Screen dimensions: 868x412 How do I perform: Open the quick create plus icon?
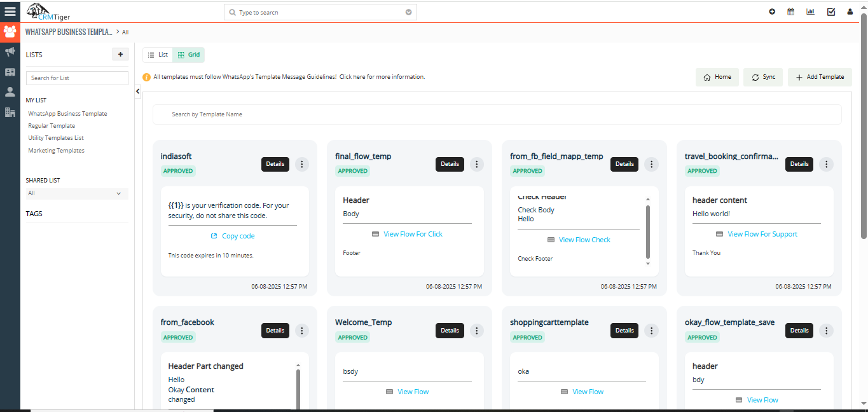[x=772, y=11]
